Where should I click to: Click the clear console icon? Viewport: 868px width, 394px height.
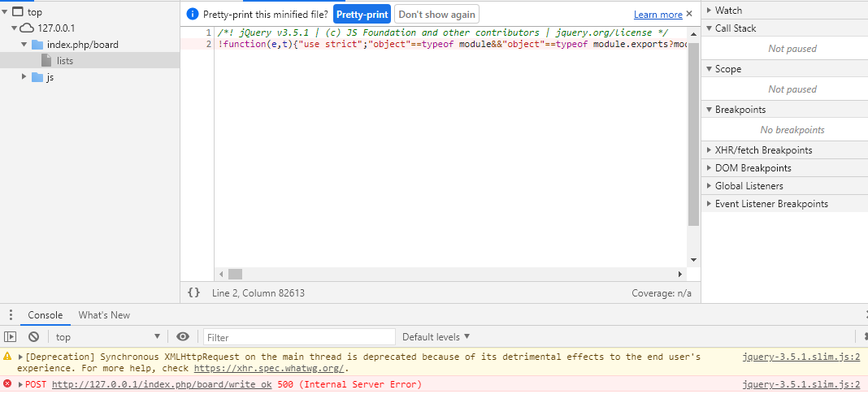(x=33, y=336)
